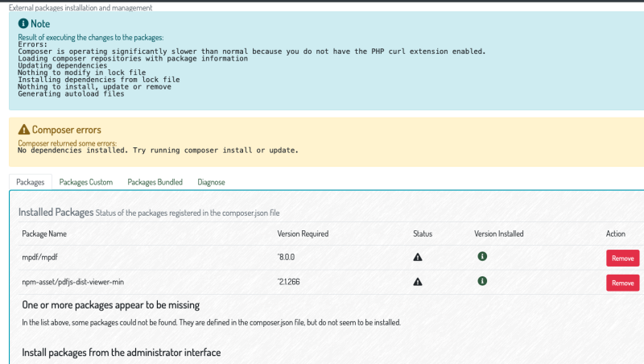The image size is (644, 364).
Task: Click the Package Name column header
Action: [x=44, y=234]
